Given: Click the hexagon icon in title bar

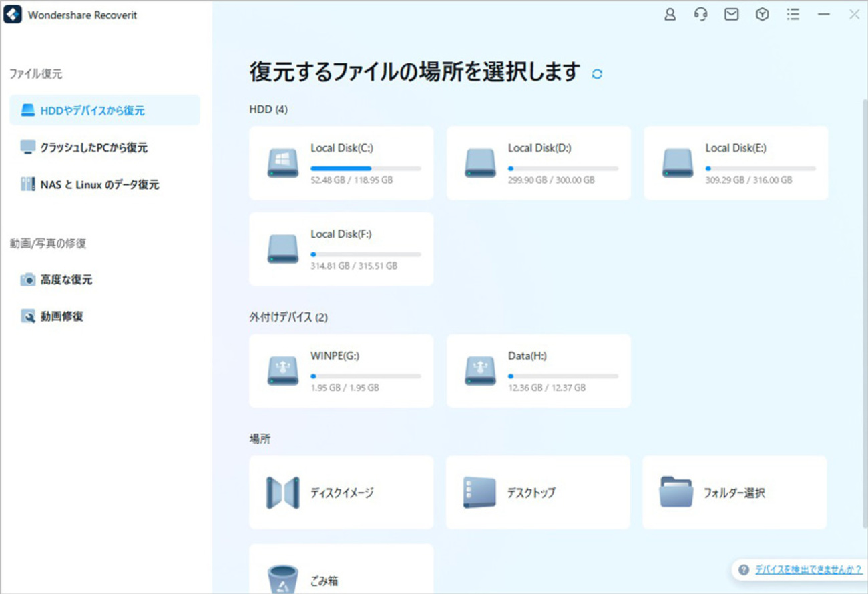Looking at the screenshot, I should pos(762,15).
